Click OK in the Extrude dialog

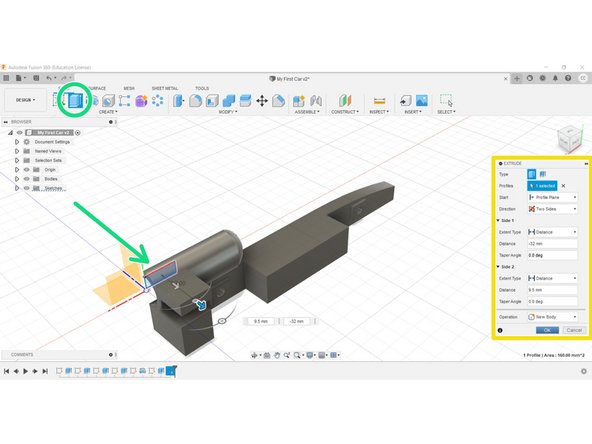tap(547, 330)
